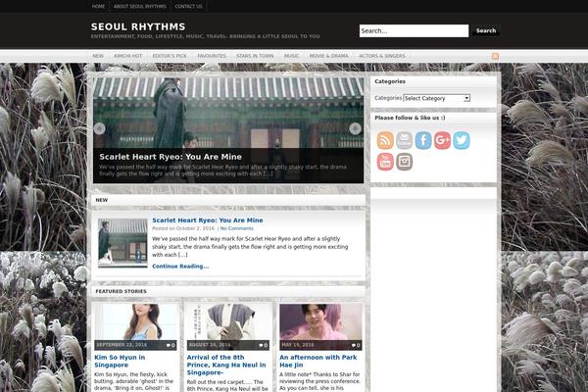Go to previous slide in featured slider
Viewport: 588px width, 392px height.
tap(99, 128)
